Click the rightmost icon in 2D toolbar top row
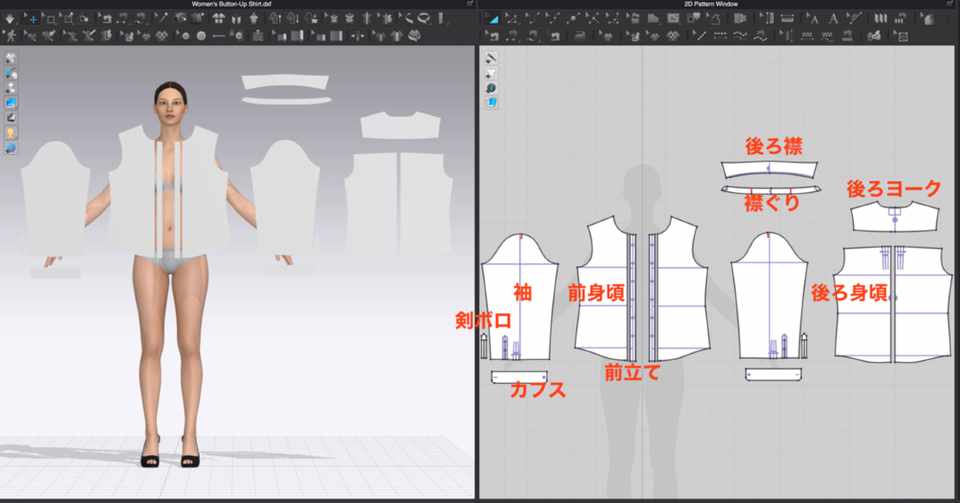The width and height of the screenshot is (960, 503). click(928, 19)
